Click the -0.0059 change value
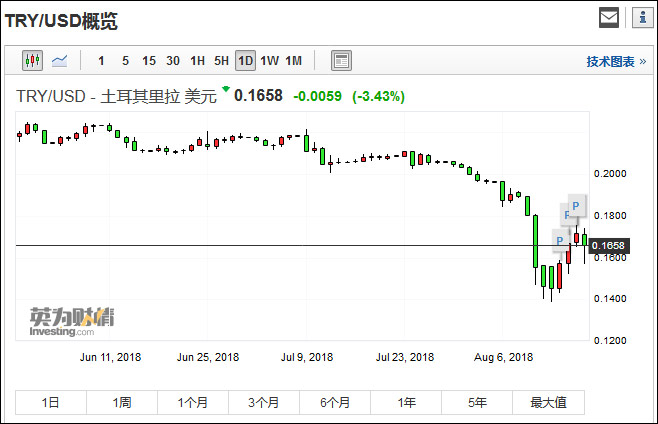The image size is (658, 424). [318, 96]
